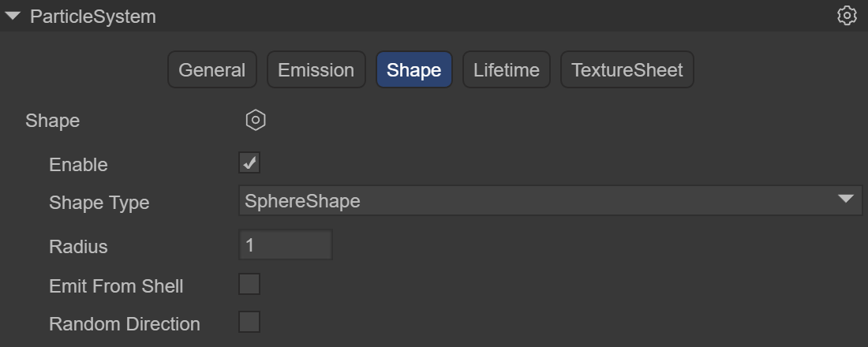Screen dimensions: 868x347
Task: Click the Radius label text
Action: click(78, 247)
